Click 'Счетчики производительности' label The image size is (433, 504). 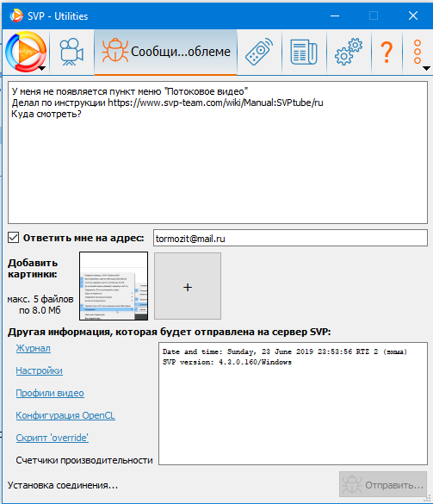(84, 460)
